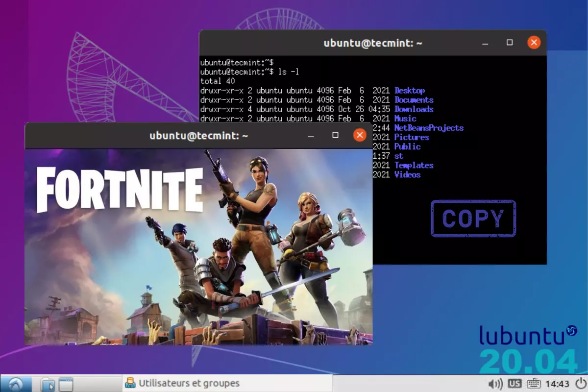Minimize the front Fortnite window

click(311, 136)
